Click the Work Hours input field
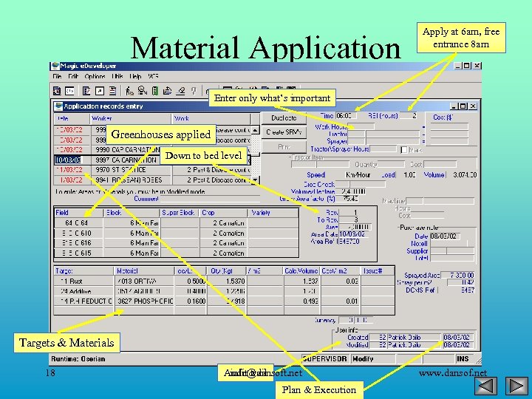Image resolution: width=532 pixels, height=399 pixels. tap(361, 126)
